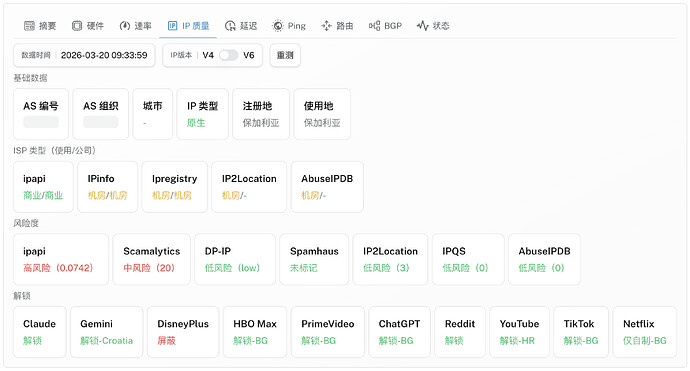Click the AbuseIPDB 低风险 (0) card

544,259
